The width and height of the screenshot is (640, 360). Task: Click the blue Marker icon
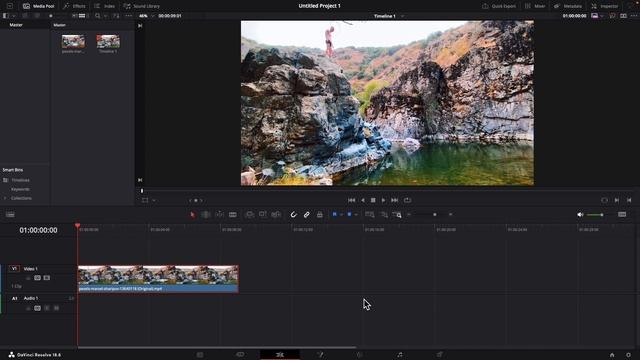pyautogui.click(x=349, y=214)
